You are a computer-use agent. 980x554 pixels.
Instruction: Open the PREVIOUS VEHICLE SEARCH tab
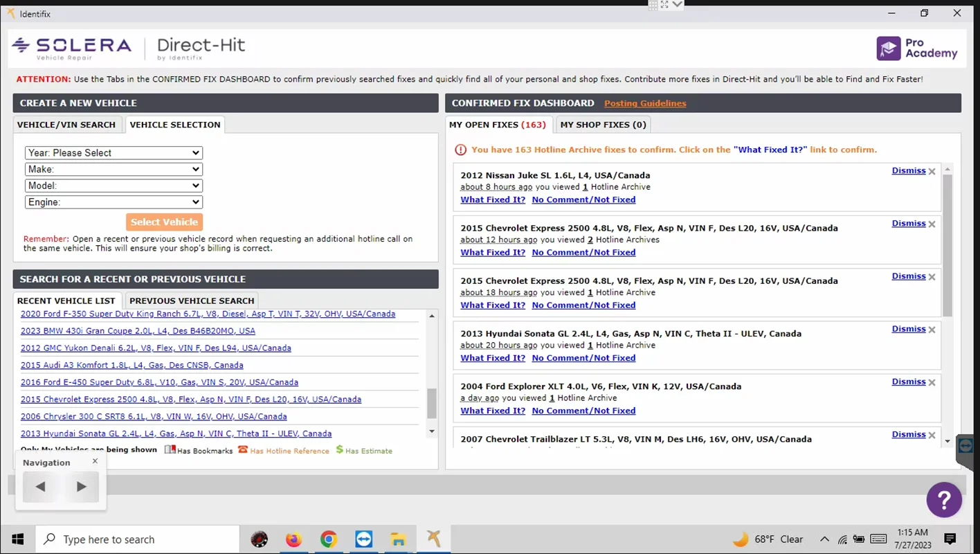point(192,301)
